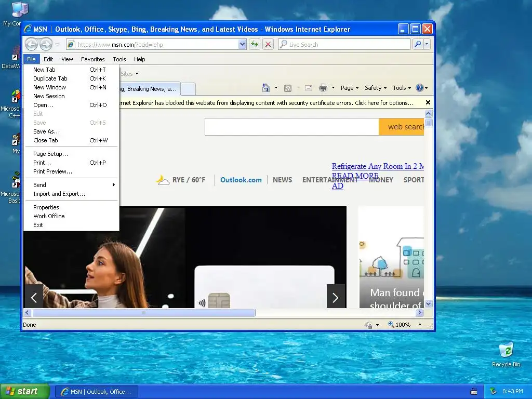Toggle Work Offline menu item

(71, 216)
